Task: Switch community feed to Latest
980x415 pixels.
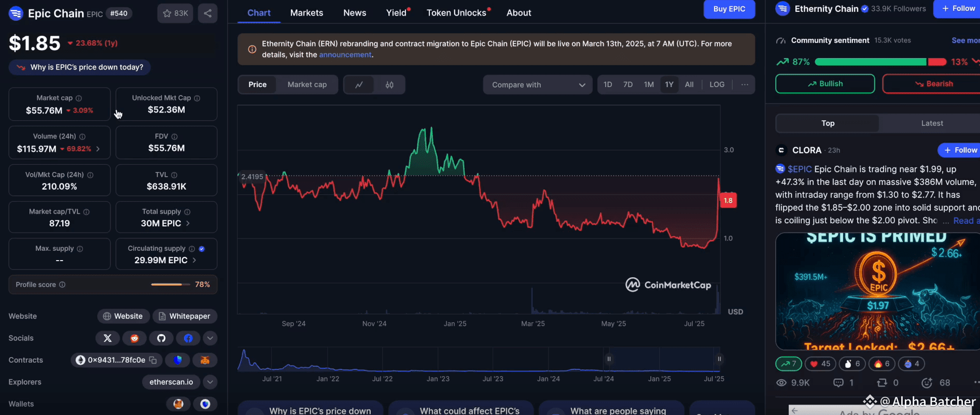Action: click(932, 123)
